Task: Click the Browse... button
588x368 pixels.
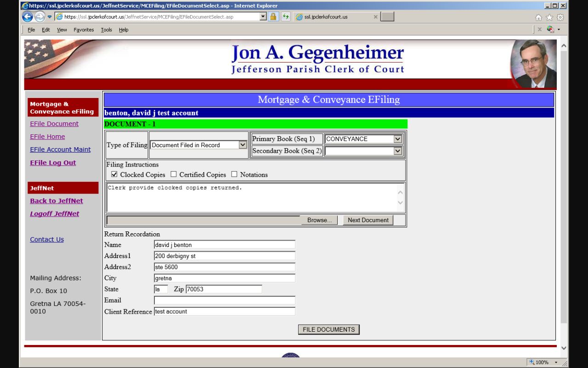Action: [319, 220]
